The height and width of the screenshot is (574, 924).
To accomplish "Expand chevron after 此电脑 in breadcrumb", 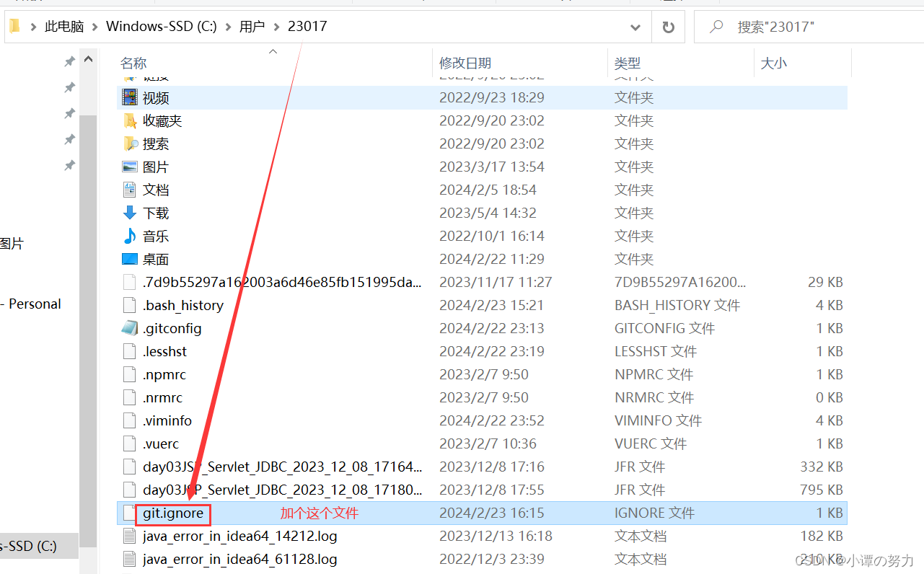I will point(95,27).
